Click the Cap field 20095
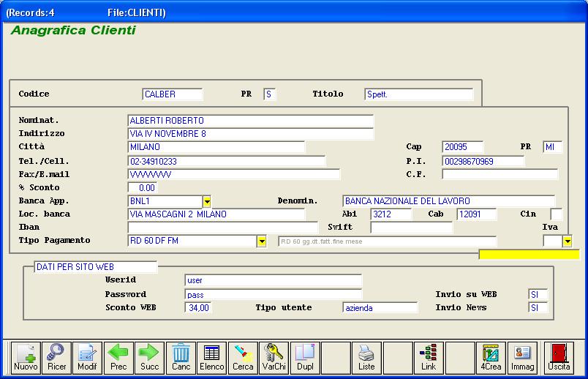Image resolution: width=588 pixels, height=379 pixels. 463,147
